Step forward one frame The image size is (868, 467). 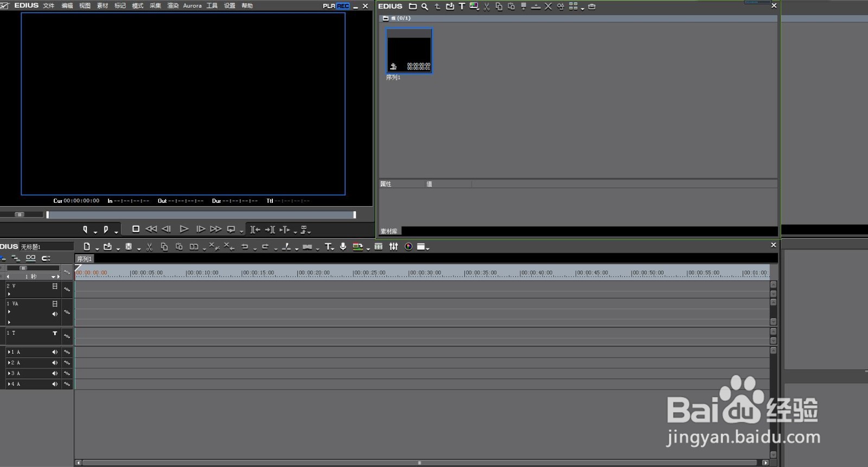tap(201, 229)
